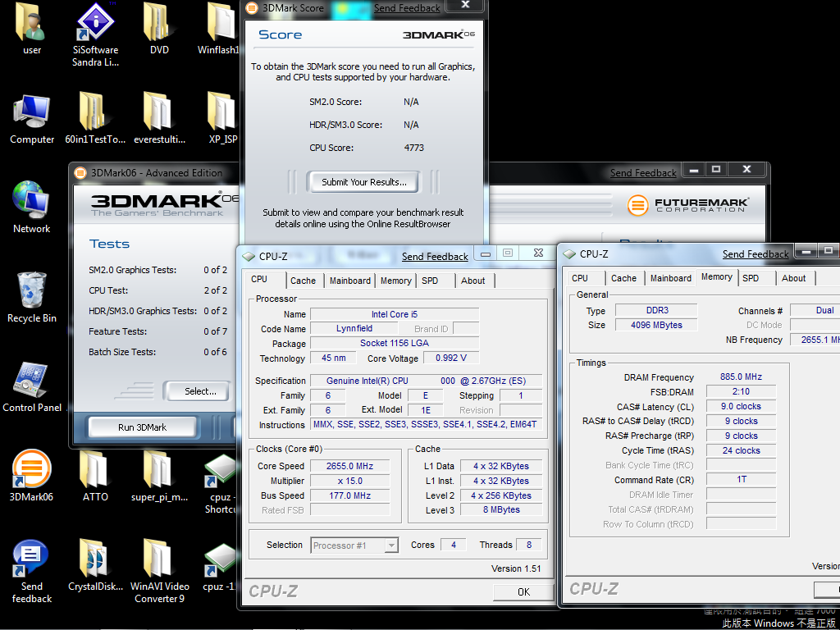Select Memory tab in right CPU-Z window

tap(717, 277)
